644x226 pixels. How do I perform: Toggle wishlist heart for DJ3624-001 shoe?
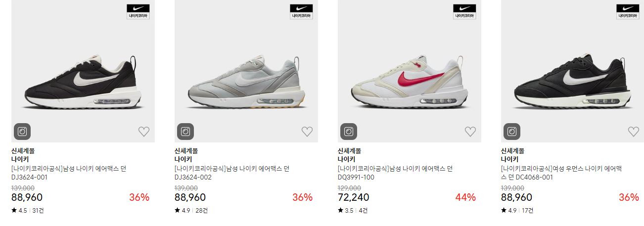[x=144, y=132]
